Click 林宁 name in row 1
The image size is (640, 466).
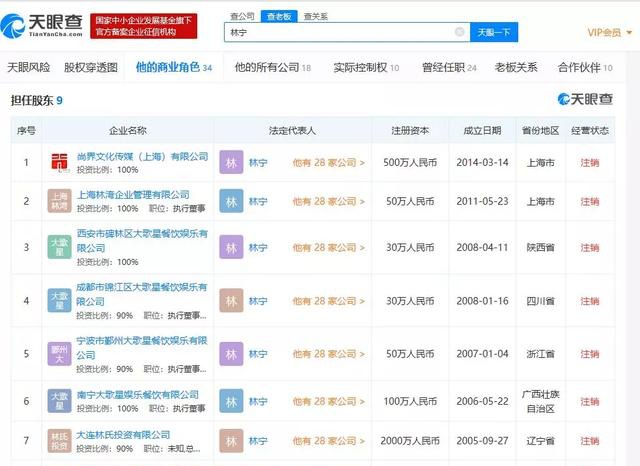258,163
